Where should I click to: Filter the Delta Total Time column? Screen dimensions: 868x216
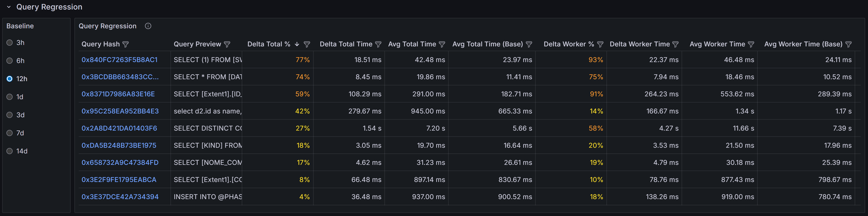(378, 44)
